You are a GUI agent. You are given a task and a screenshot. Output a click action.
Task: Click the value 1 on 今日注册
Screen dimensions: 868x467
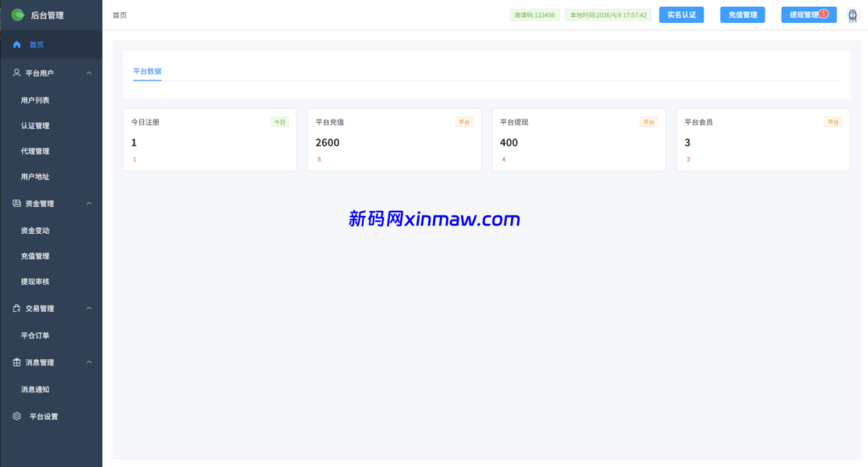pos(134,142)
